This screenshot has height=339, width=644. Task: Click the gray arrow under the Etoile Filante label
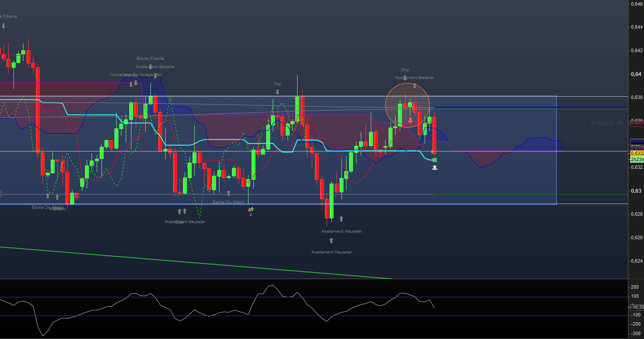pos(150,67)
